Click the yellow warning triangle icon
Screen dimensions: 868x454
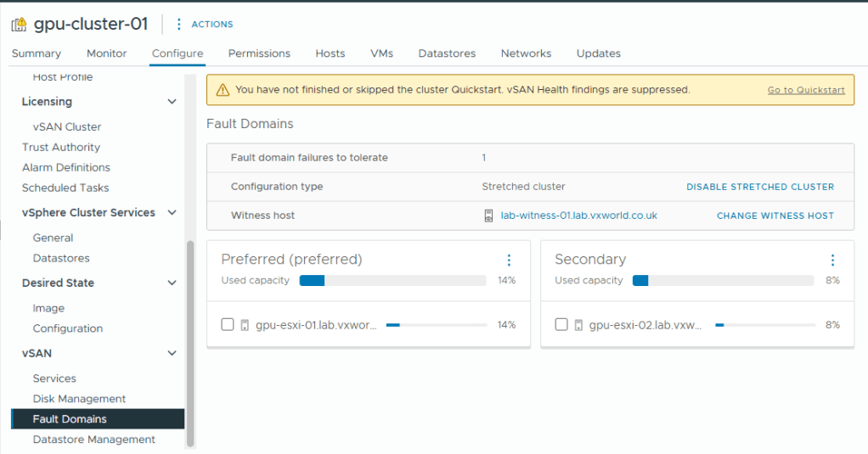(x=223, y=89)
